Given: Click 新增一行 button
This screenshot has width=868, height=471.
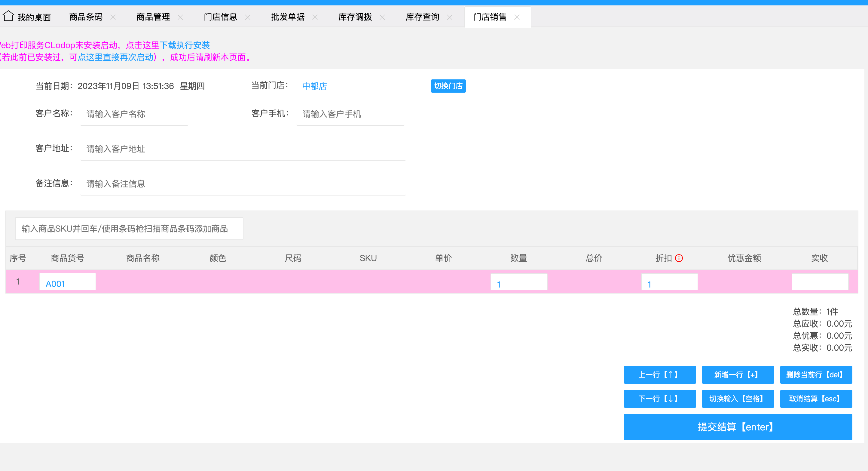Looking at the screenshot, I should pyautogui.click(x=738, y=374).
